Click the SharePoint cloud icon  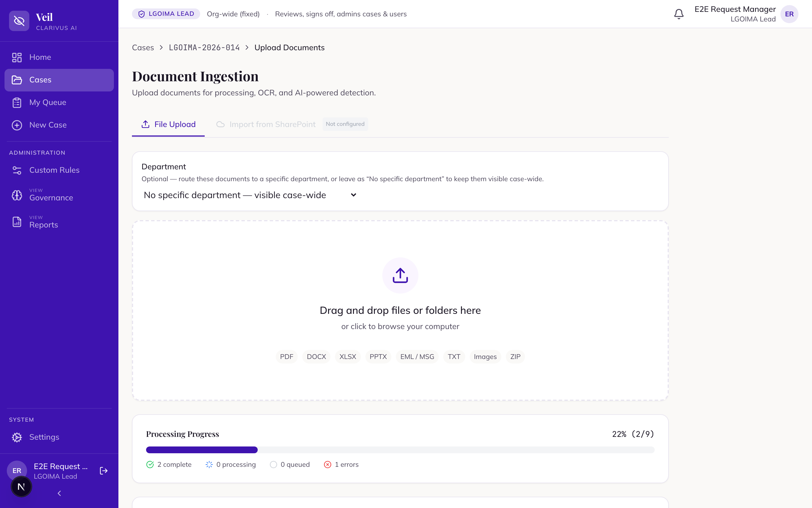pyautogui.click(x=220, y=124)
